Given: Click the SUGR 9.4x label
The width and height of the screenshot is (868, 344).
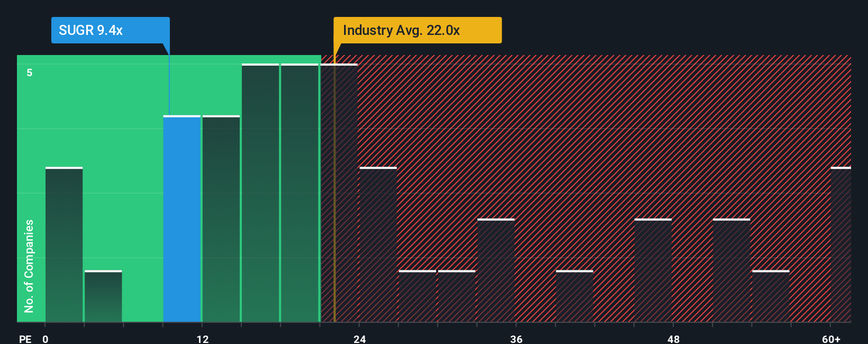Looking at the screenshot, I should click(110, 30).
